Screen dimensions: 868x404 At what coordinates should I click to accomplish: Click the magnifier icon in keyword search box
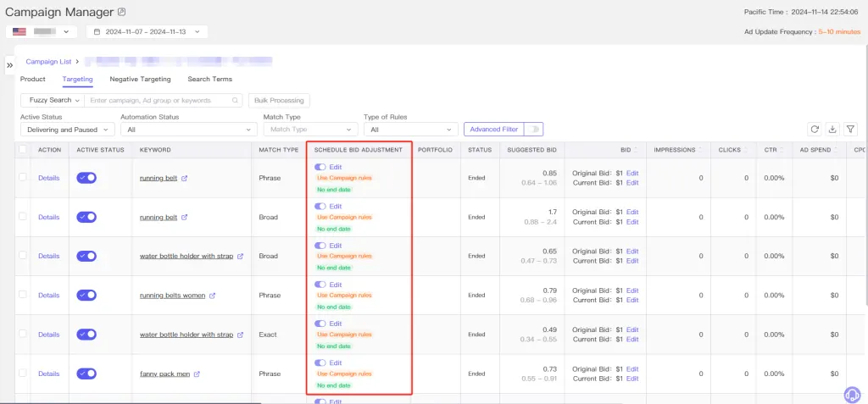[235, 100]
